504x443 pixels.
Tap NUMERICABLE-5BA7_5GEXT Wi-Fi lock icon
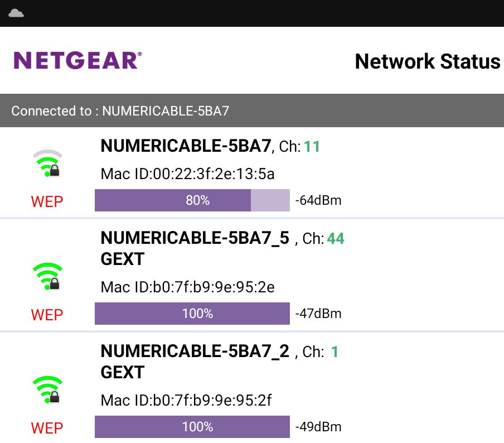(x=47, y=276)
